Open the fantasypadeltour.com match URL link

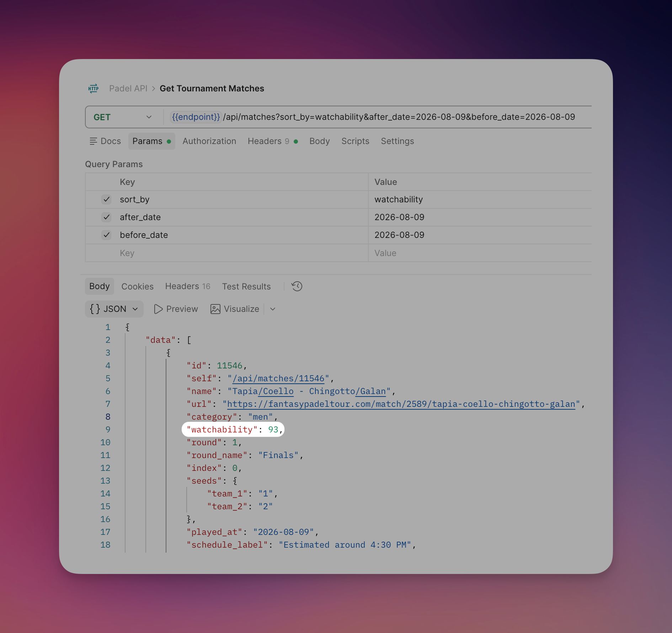(x=401, y=404)
